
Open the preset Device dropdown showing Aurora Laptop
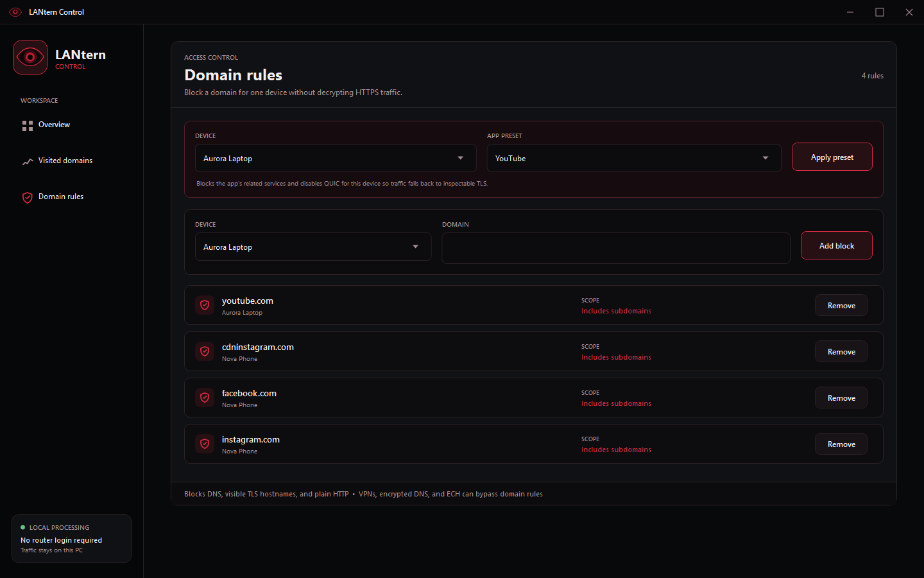(336, 158)
